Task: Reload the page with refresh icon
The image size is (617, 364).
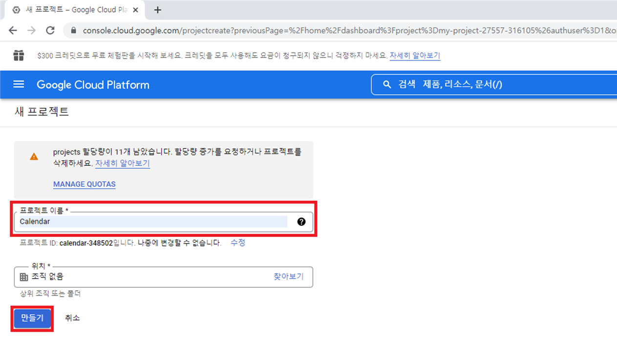Action: (x=50, y=30)
